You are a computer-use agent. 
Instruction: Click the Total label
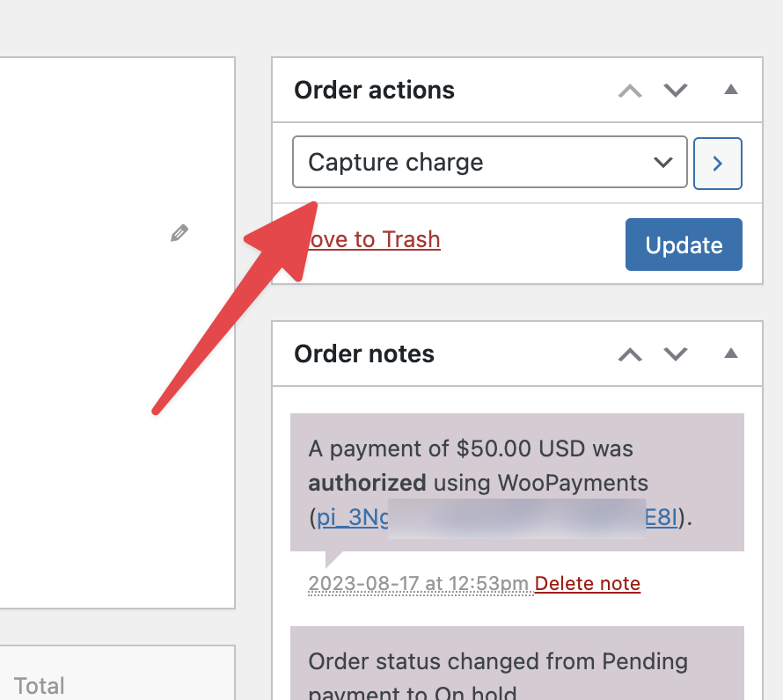pyautogui.click(x=40, y=685)
